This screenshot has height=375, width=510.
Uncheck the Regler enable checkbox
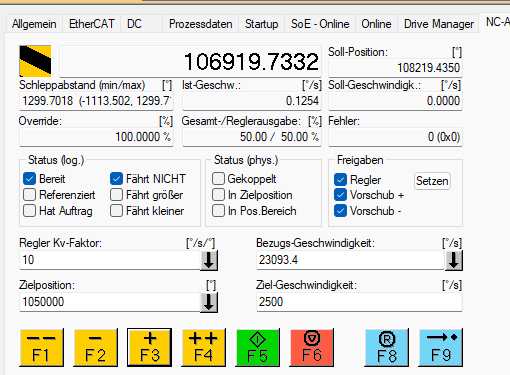tap(340, 180)
